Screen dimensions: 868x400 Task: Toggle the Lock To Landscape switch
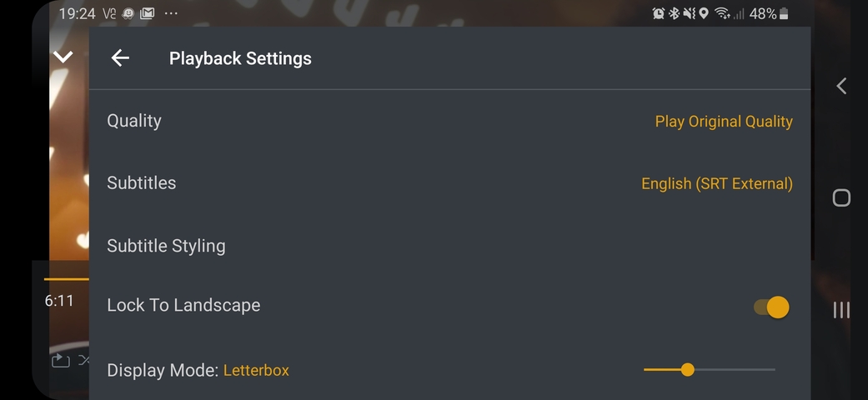click(771, 307)
